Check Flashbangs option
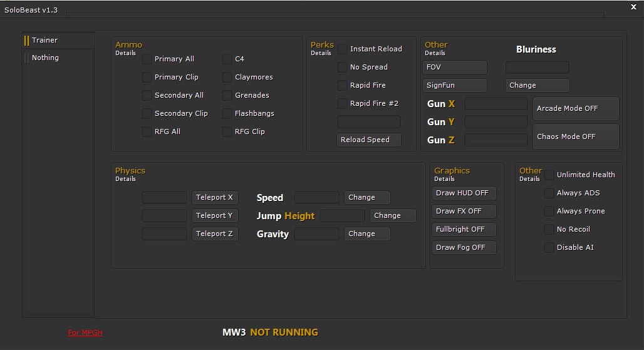The image size is (644, 350). click(x=227, y=113)
